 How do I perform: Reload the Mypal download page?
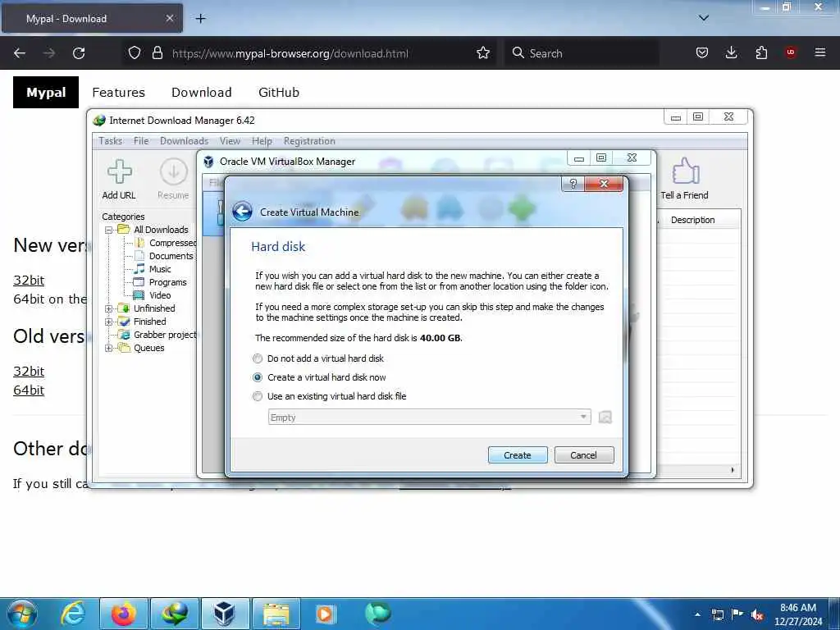click(79, 53)
